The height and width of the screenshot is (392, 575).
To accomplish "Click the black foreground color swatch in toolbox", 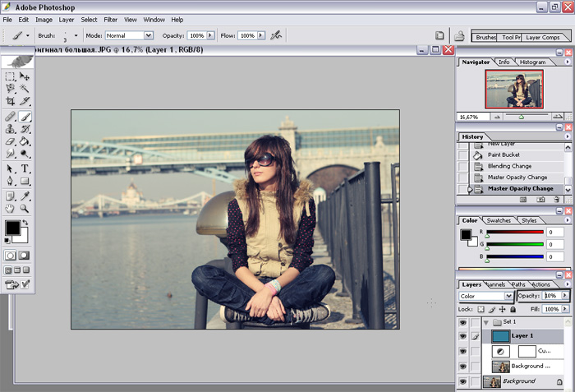I will (12, 227).
